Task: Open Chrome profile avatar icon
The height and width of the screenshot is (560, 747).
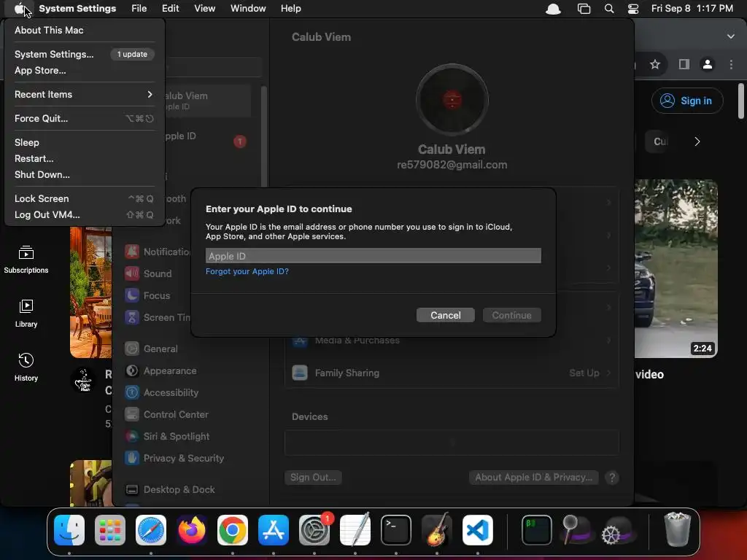Action: (x=708, y=64)
